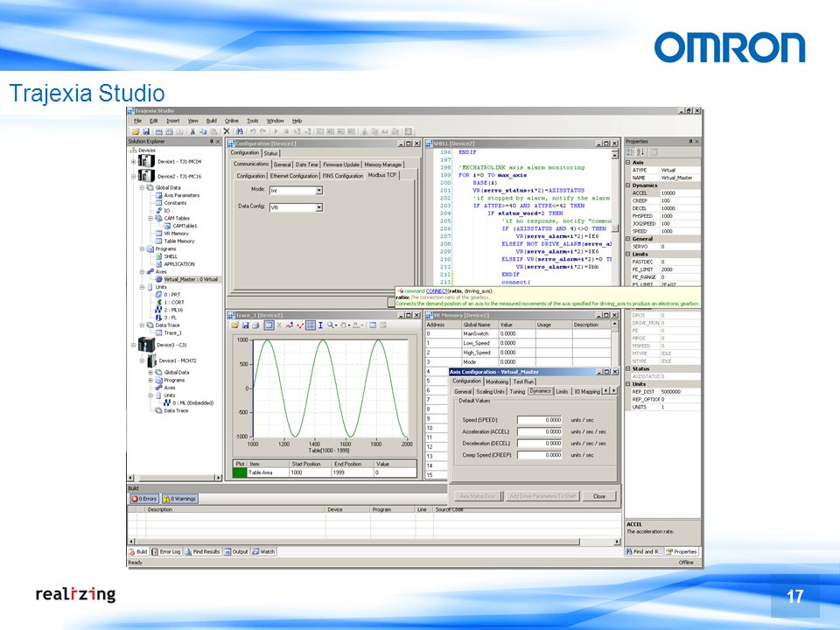Select Virtual_Master : 0 Virtual axis

(x=191, y=280)
